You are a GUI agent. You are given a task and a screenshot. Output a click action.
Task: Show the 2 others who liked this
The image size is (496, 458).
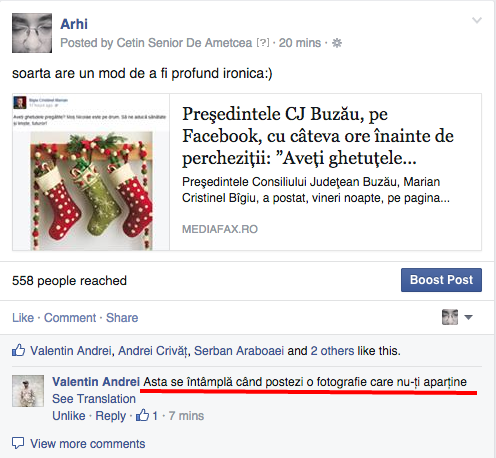(x=332, y=351)
